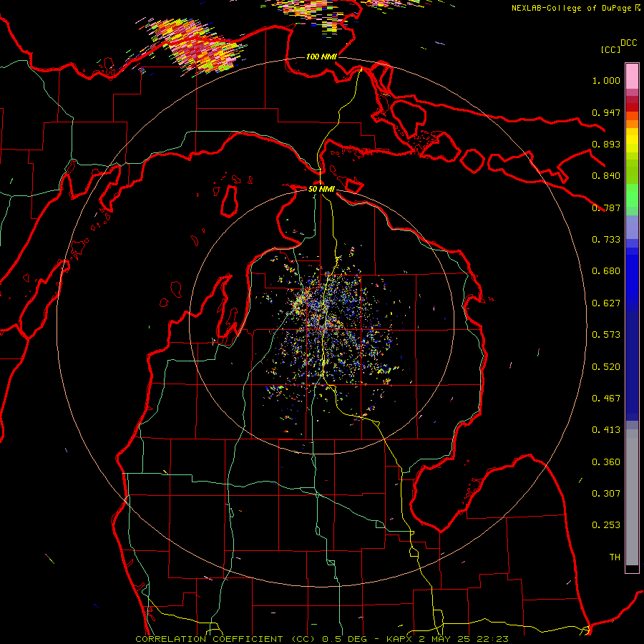The height and width of the screenshot is (644, 644).
Task: Click the large echo patch over Lake Superior
Action: [x=195, y=45]
